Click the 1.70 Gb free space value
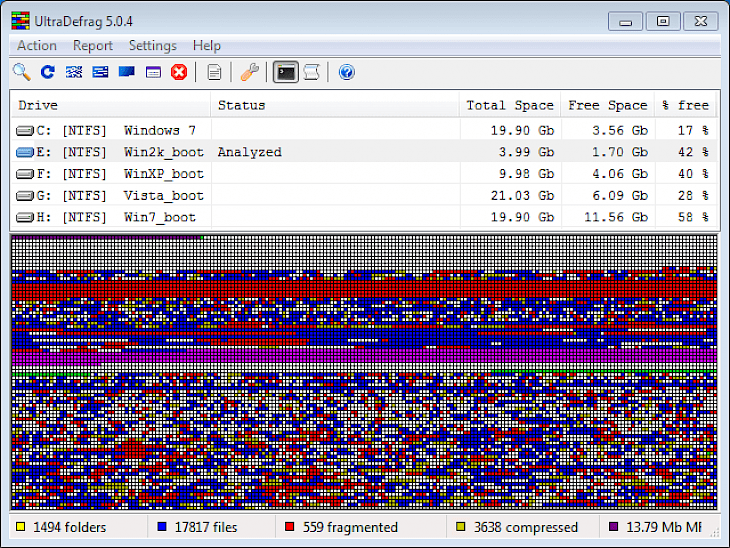This screenshot has height=548, width=730. pos(620,152)
